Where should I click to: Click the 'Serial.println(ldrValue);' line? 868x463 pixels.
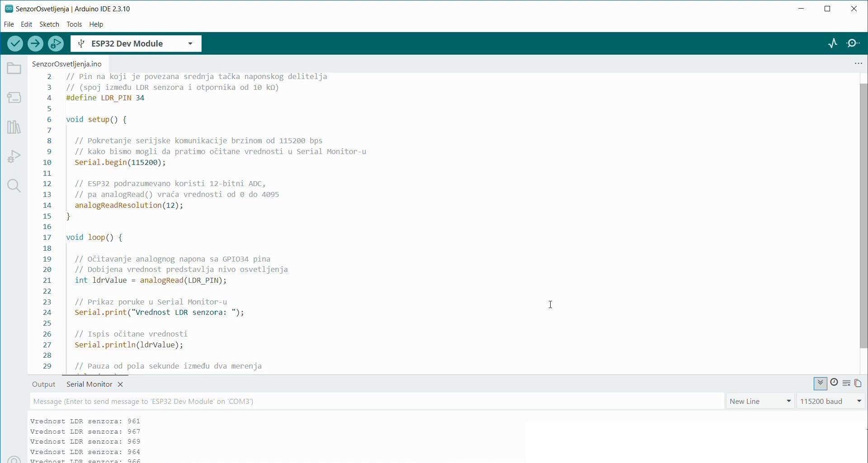pyautogui.click(x=129, y=345)
